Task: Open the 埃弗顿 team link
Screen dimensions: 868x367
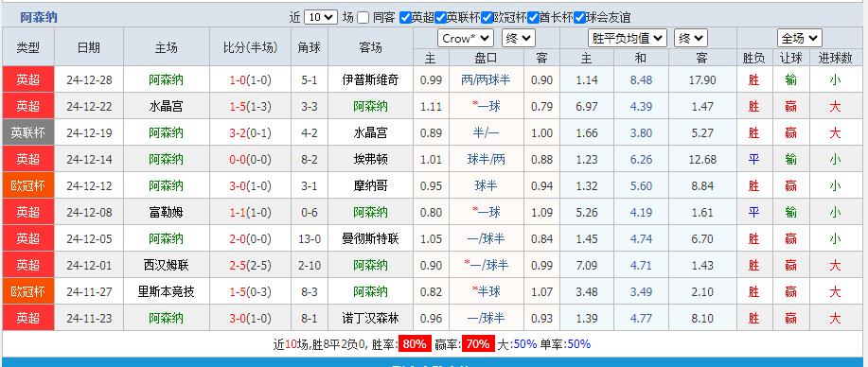Action: tap(370, 160)
